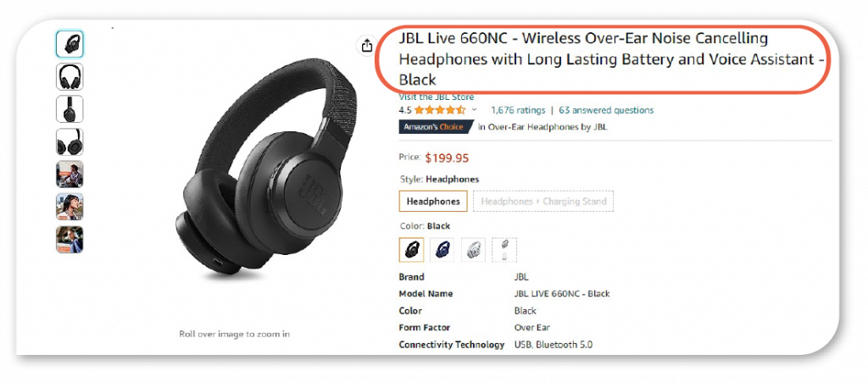868x388 pixels.
Task: Select the unavailable dashed color swatch
Action: tap(504, 250)
